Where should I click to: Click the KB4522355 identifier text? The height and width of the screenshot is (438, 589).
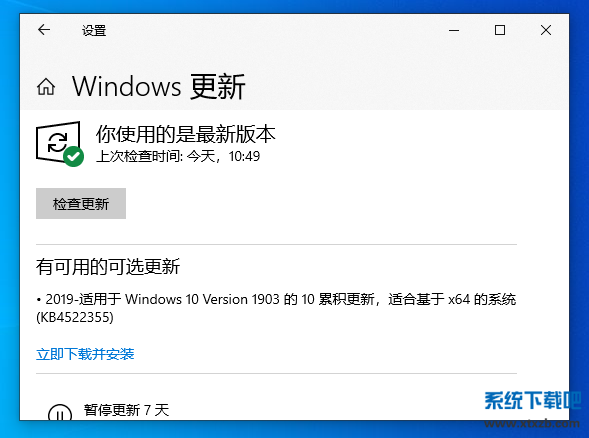click(75, 317)
